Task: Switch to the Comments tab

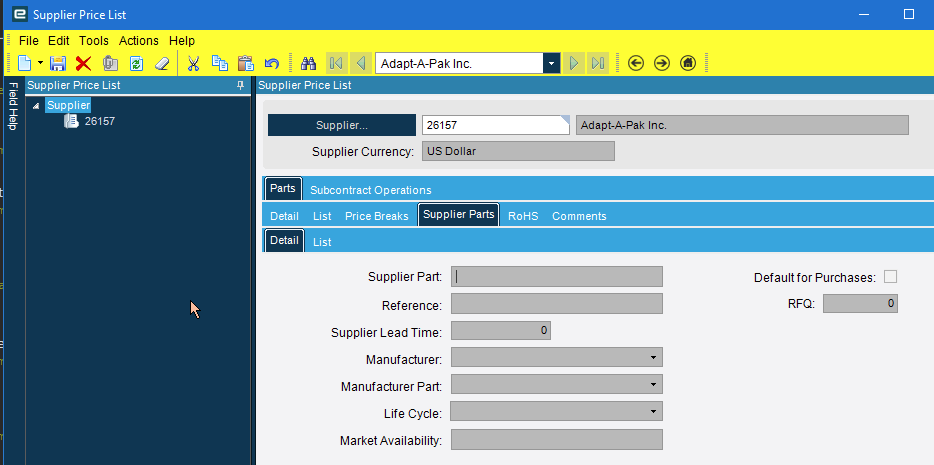Action: coord(579,216)
